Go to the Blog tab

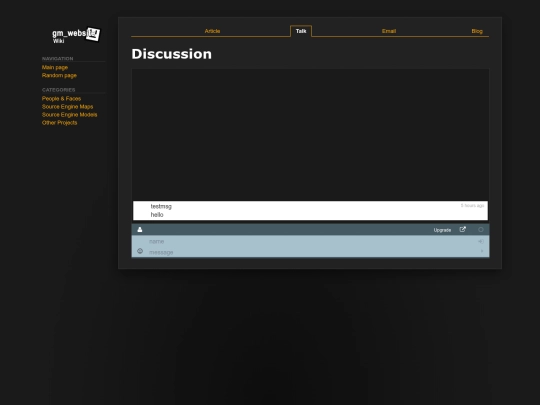click(477, 31)
